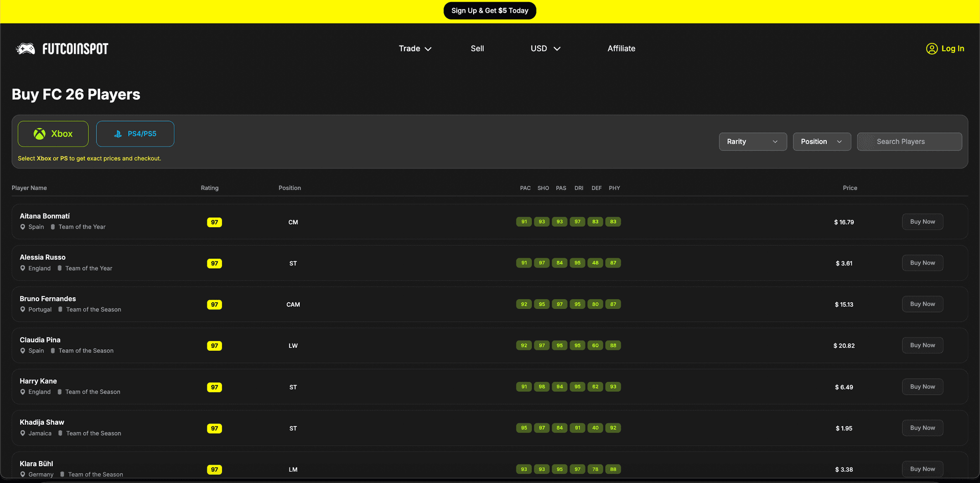This screenshot has width=980, height=483.
Task: Click the PlayStation logo icon
Action: (118, 134)
